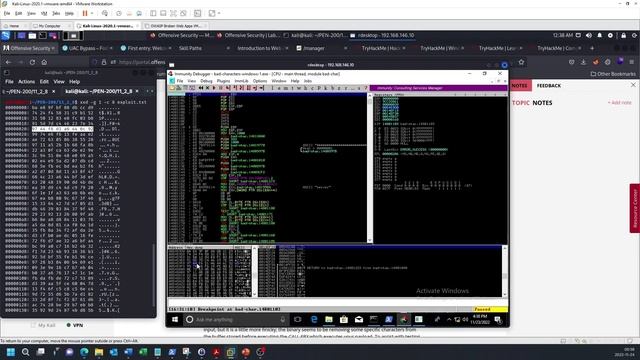
Task: Click the Immunity Debugger rewind restart button
Action: pos(201,88)
